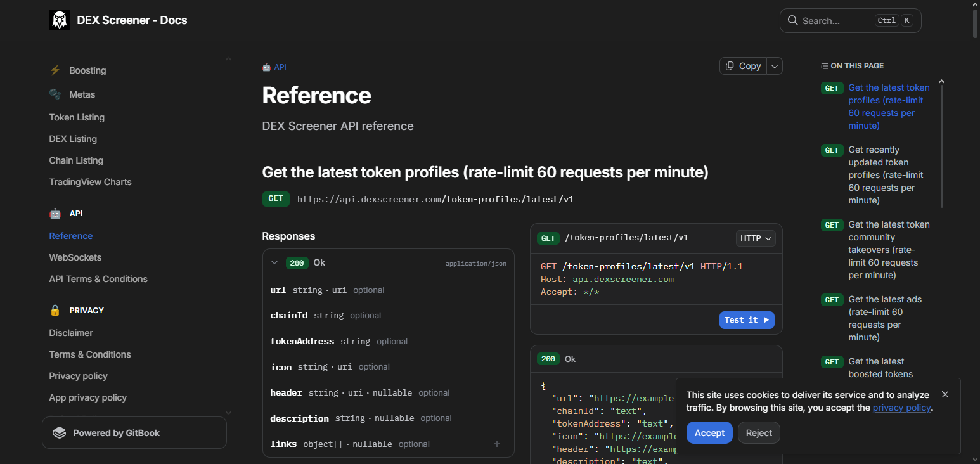The height and width of the screenshot is (464, 980).
Task: Open the HTTP language dropdown
Action: point(756,238)
